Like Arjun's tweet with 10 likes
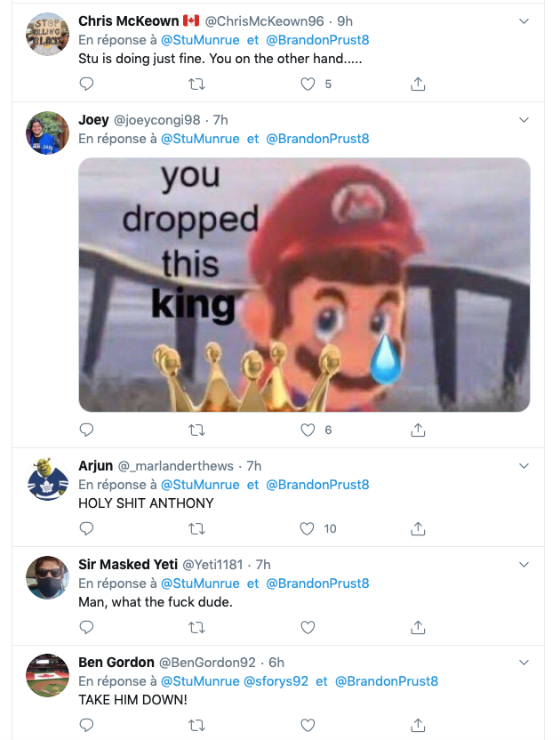 (308, 528)
